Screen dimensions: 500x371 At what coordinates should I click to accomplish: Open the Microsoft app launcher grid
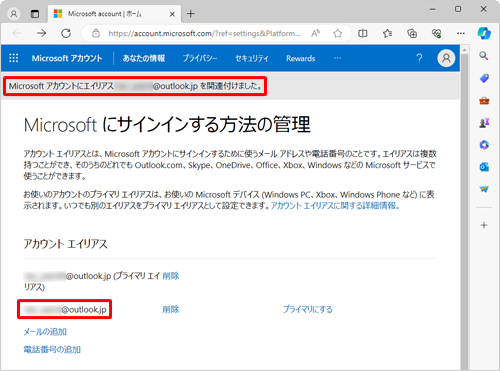pos(14,58)
